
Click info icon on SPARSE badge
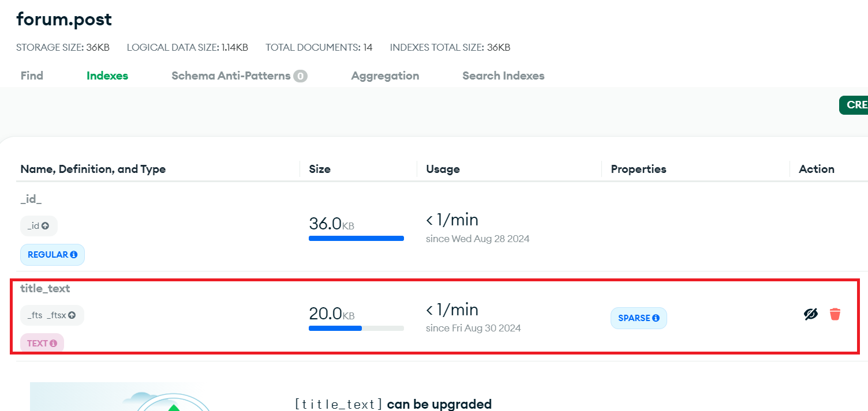click(656, 318)
